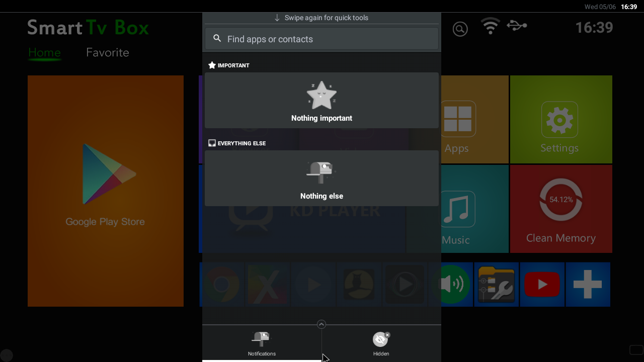Click the Find apps or contacts field
Screen dimensions: 644x362
tap(321, 39)
